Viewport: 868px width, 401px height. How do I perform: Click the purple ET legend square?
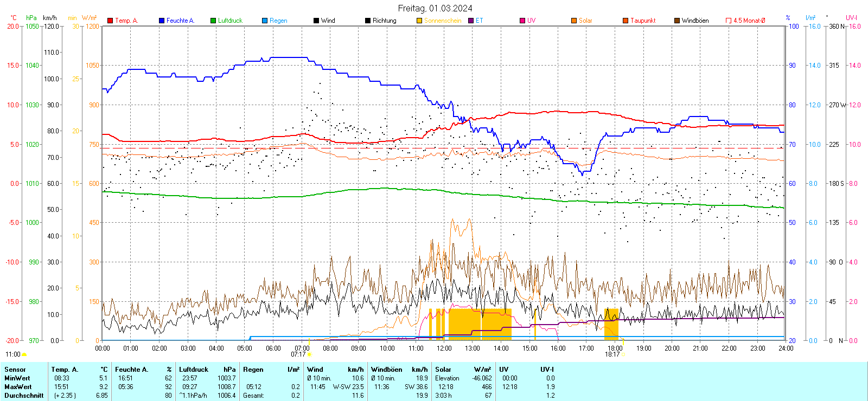[x=471, y=21]
